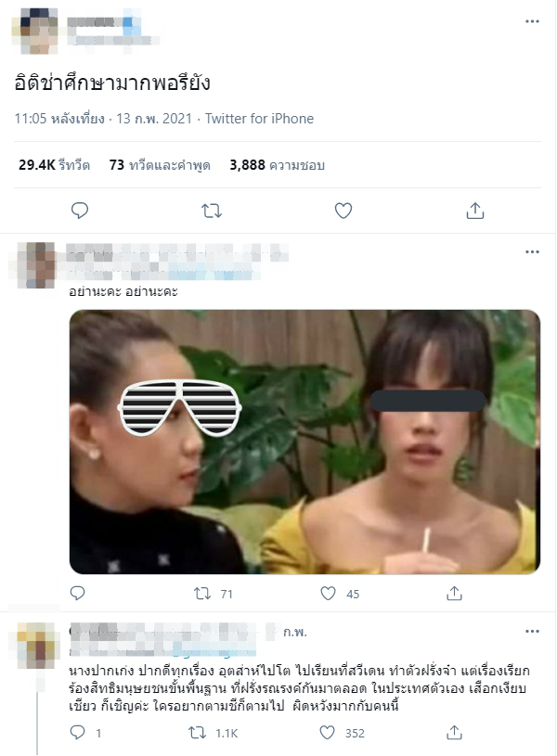Like the reply with 45 likes

click(328, 594)
